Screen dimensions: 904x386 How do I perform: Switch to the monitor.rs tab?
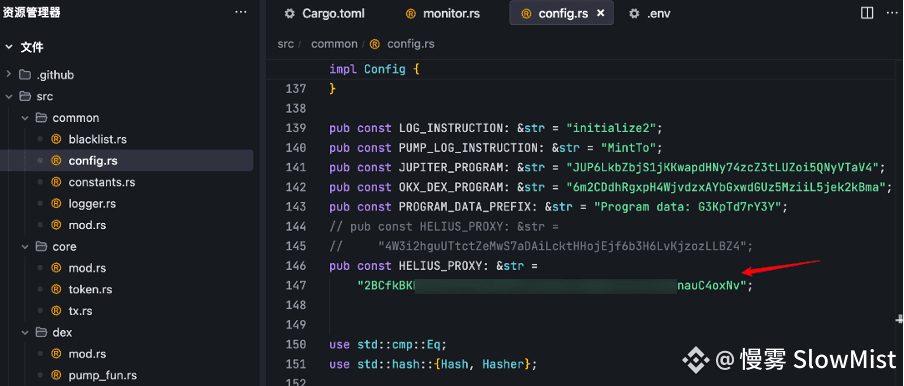pyautogui.click(x=442, y=13)
